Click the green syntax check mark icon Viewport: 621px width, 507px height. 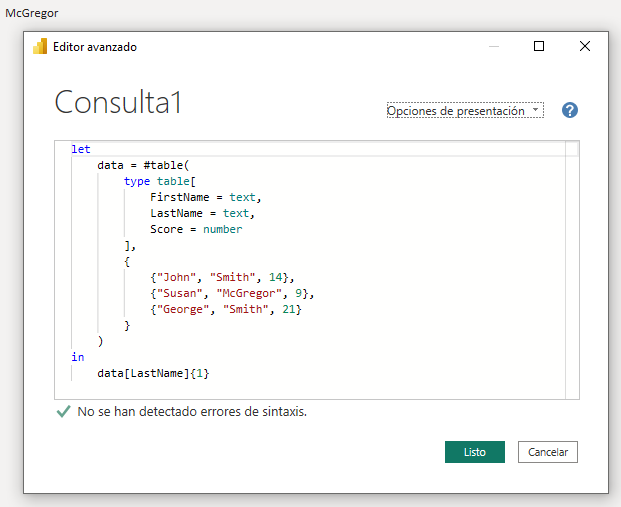click(64, 411)
